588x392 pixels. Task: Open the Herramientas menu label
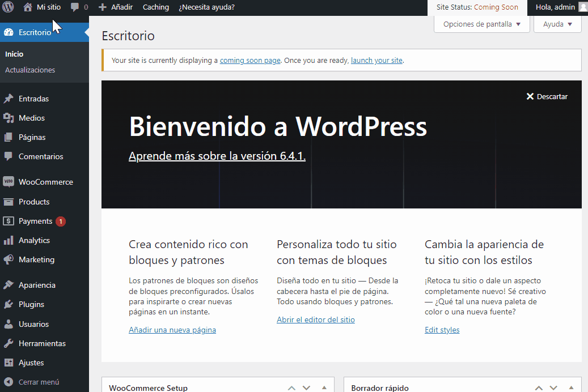pyautogui.click(x=42, y=343)
